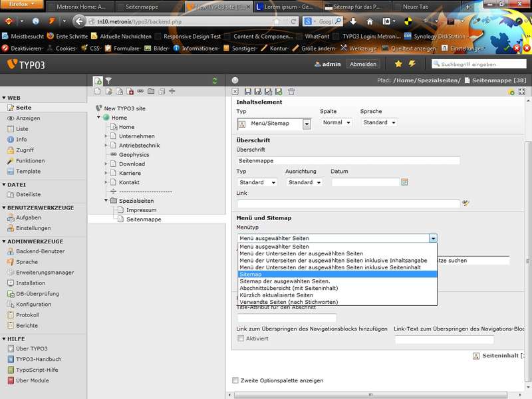Enable the Aktiviert checkbox
Image resolution: width=532 pixels, height=399 pixels.
point(241,338)
